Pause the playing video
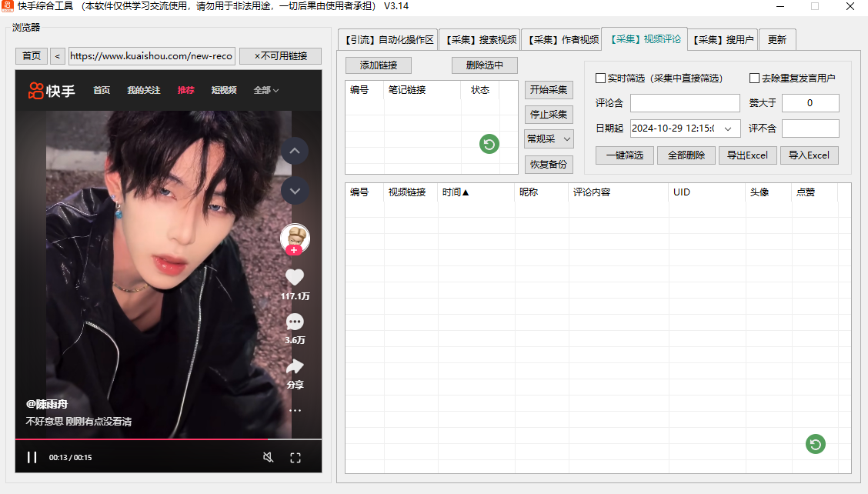This screenshot has width=868, height=494. coord(32,458)
